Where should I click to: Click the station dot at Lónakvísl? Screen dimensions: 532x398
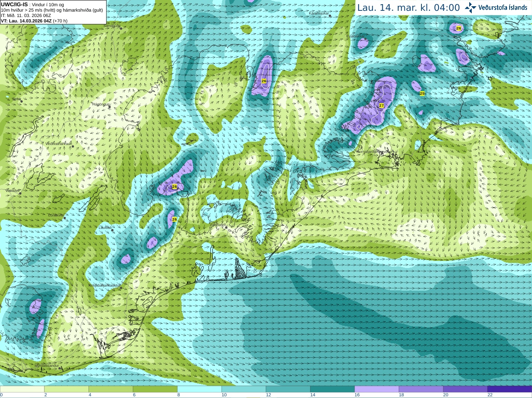[64, 218]
